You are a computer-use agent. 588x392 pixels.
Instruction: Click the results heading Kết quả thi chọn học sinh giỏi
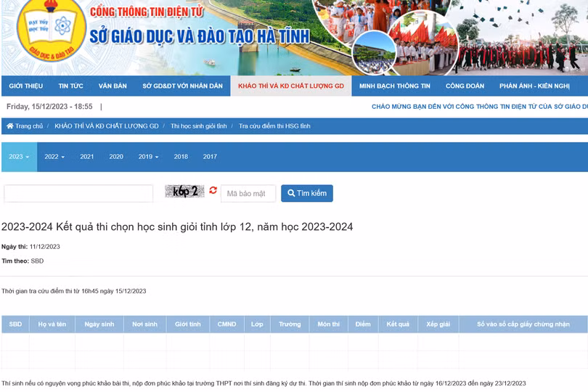pos(177,227)
